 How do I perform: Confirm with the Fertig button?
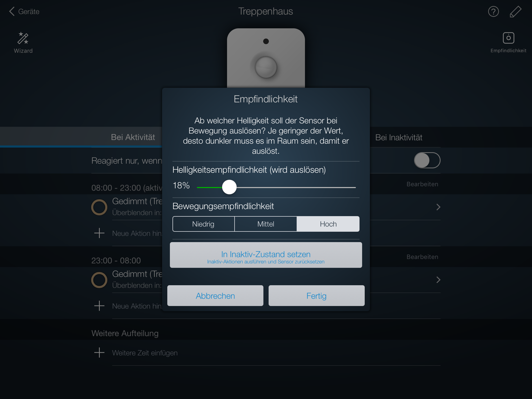click(x=316, y=296)
